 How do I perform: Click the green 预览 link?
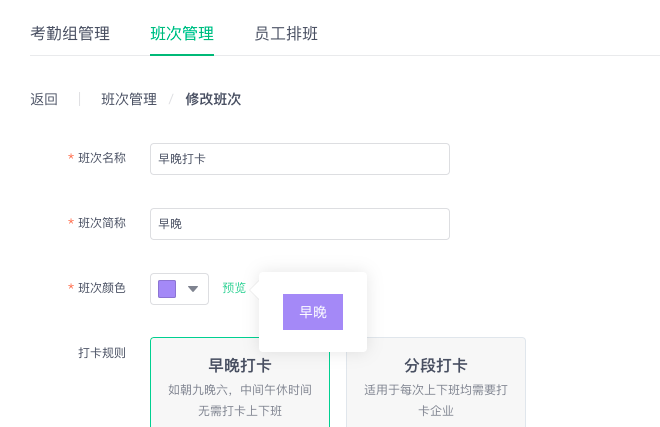click(x=234, y=288)
